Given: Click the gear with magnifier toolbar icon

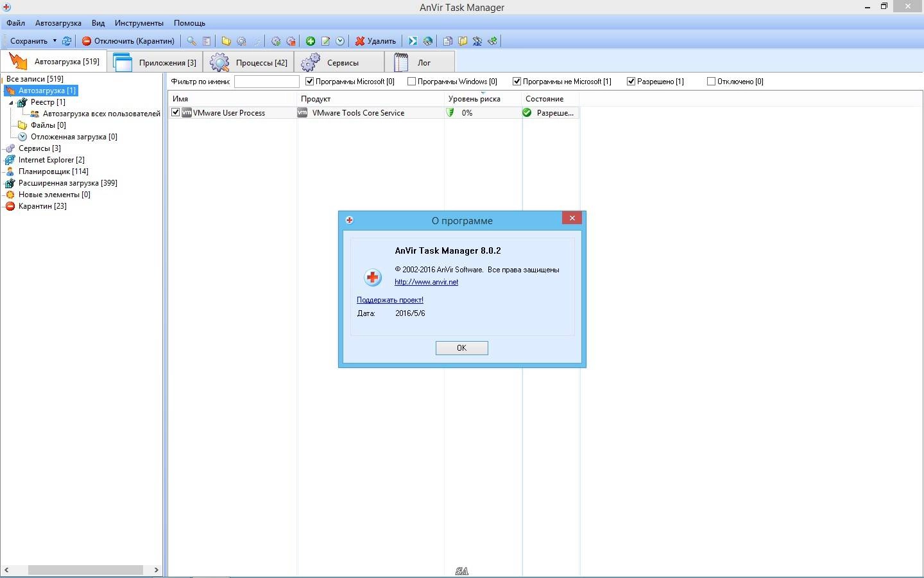Looking at the screenshot, I should (241, 41).
